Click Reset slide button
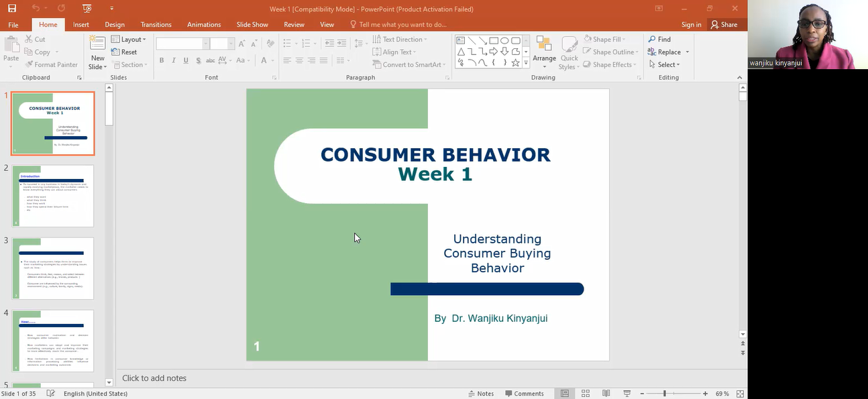This screenshot has width=868, height=399. pos(124,52)
